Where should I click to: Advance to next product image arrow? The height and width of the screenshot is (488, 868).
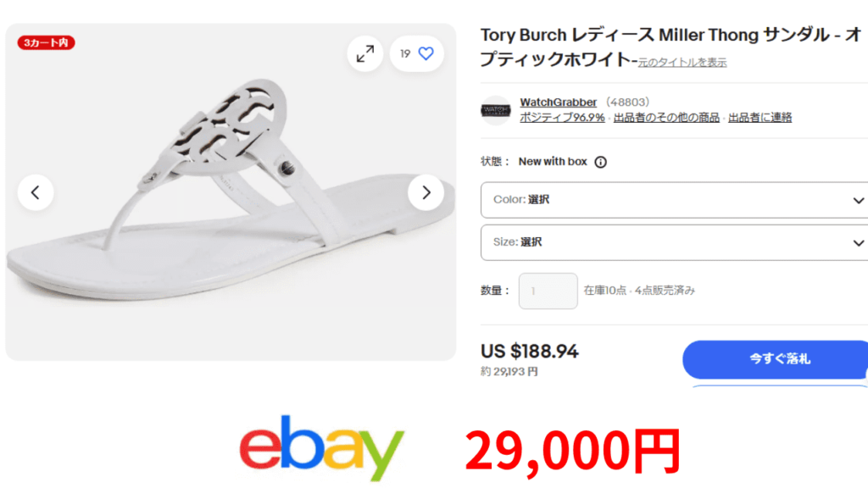[426, 192]
